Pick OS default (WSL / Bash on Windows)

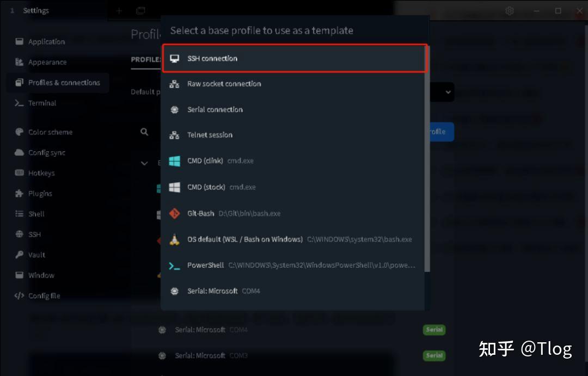click(293, 239)
